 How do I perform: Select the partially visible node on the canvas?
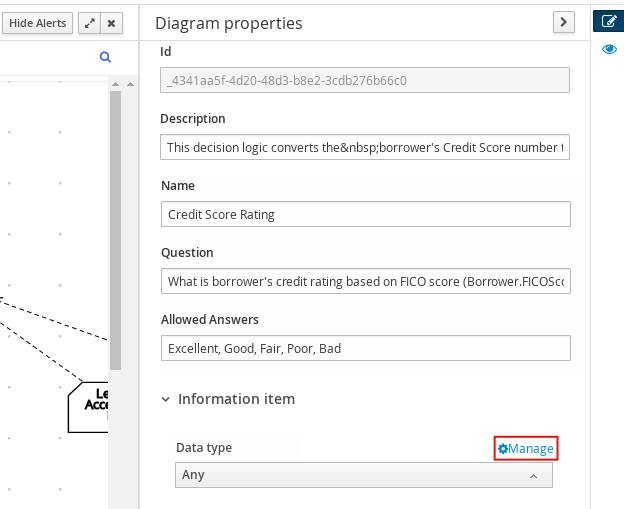click(90, 407)
